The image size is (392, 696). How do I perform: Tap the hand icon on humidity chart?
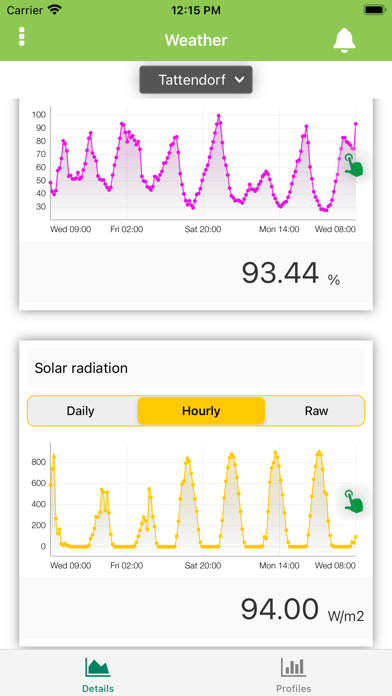[353, 165]
